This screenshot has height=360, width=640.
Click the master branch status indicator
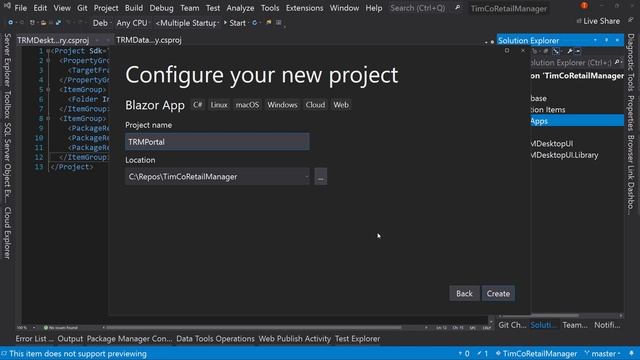click(x=602, y=353)
